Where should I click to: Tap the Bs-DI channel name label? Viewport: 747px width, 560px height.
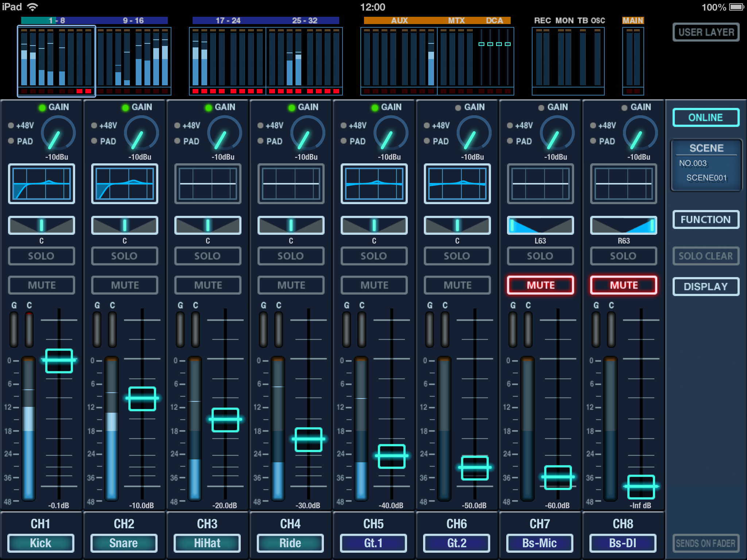[x=623, y=543]
